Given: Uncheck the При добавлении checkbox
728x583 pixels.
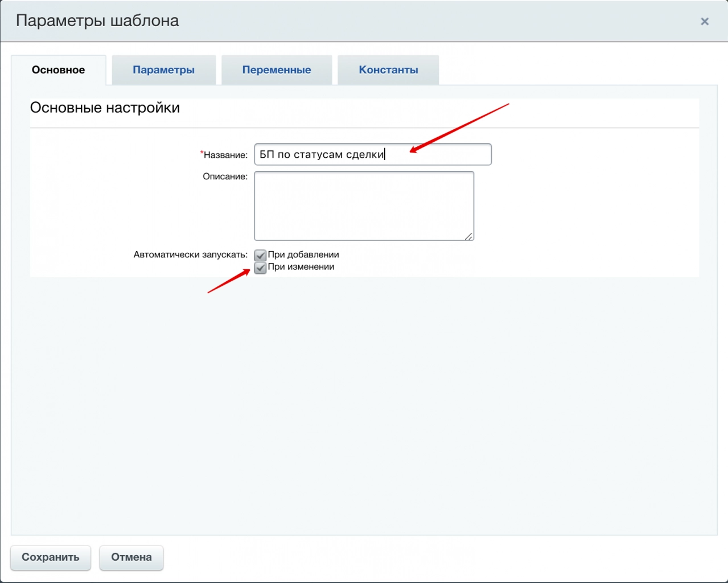Looking at the screenshot, I should [260, 255].
